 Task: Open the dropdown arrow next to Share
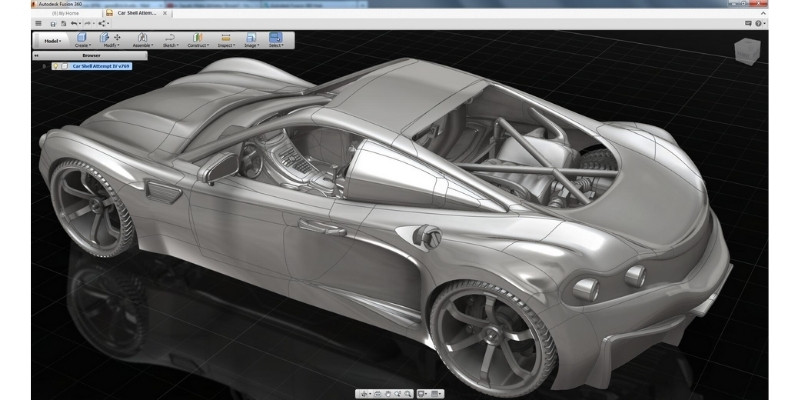[108, 23]
